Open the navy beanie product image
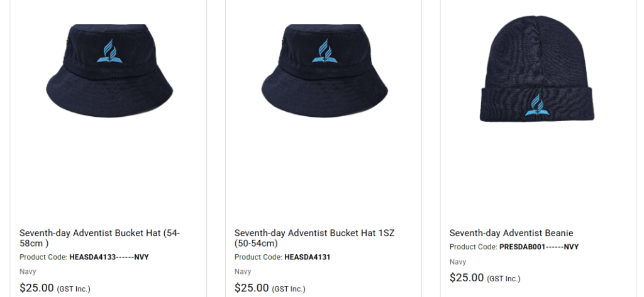Viewport: 644px width, 297px height. 537,68
